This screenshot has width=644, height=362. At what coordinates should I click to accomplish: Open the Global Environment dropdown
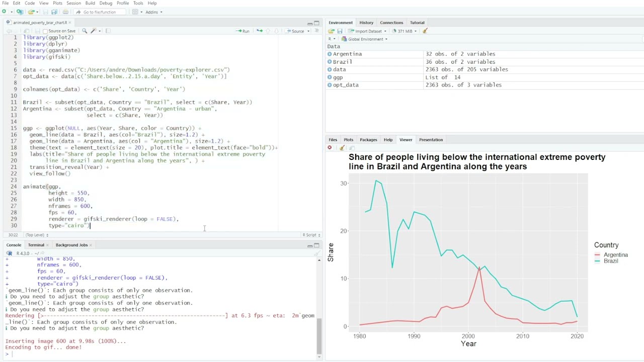point(364,39)
